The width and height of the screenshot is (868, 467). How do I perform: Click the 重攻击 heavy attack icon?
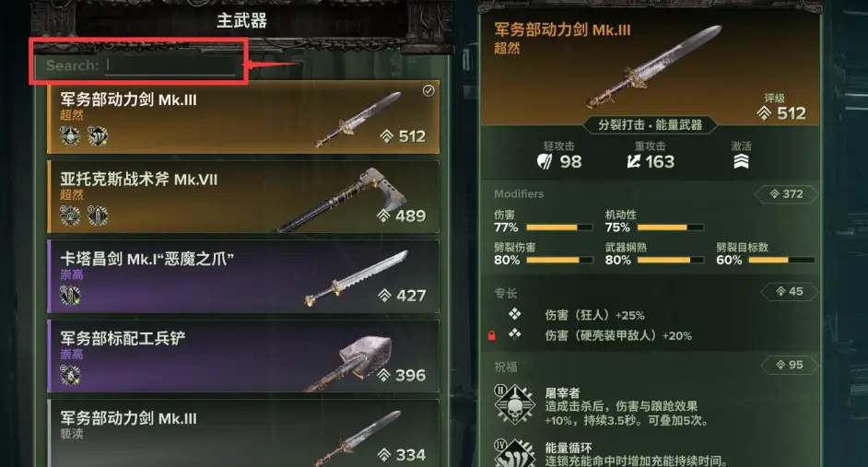click(634, 161)
